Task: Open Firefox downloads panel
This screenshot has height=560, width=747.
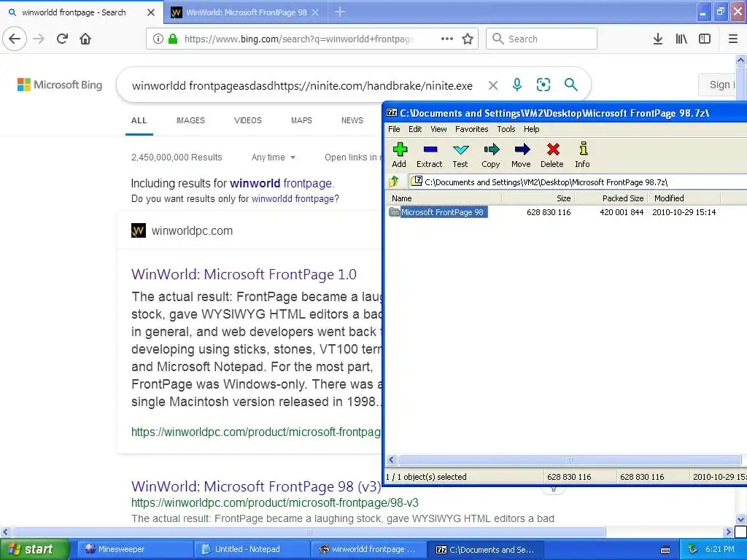Action: pyautogui.click(x=658, y=39)
